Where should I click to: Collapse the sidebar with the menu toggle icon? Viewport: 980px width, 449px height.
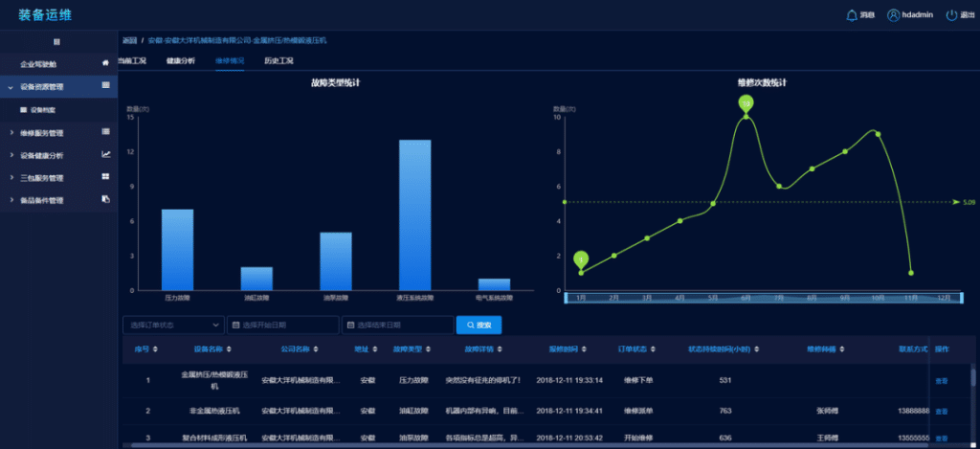56,42
